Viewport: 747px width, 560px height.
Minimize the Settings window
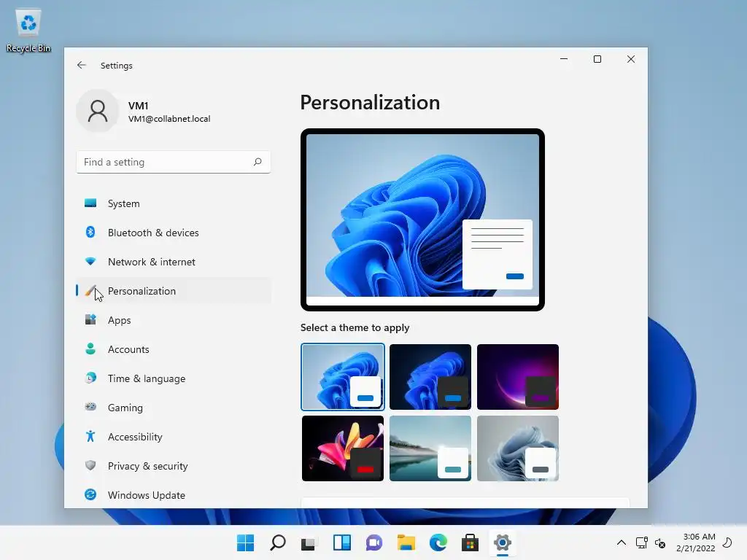click(x=564, y=59)
